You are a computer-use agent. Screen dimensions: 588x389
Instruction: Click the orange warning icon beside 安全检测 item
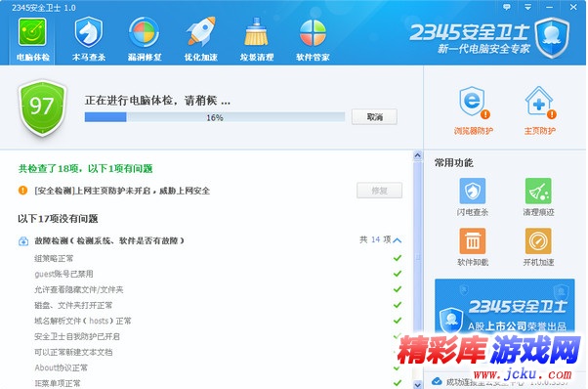(22, 191)
